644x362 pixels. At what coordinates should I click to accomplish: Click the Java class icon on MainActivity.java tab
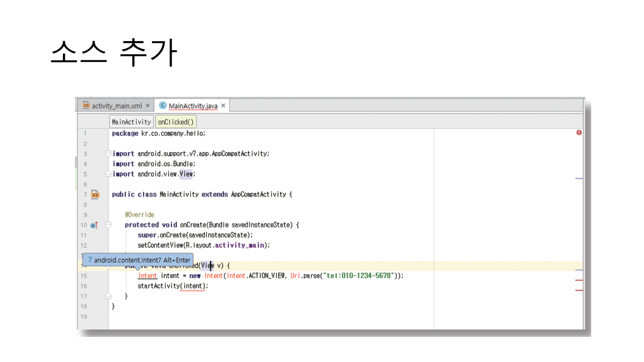click(163, 106)
